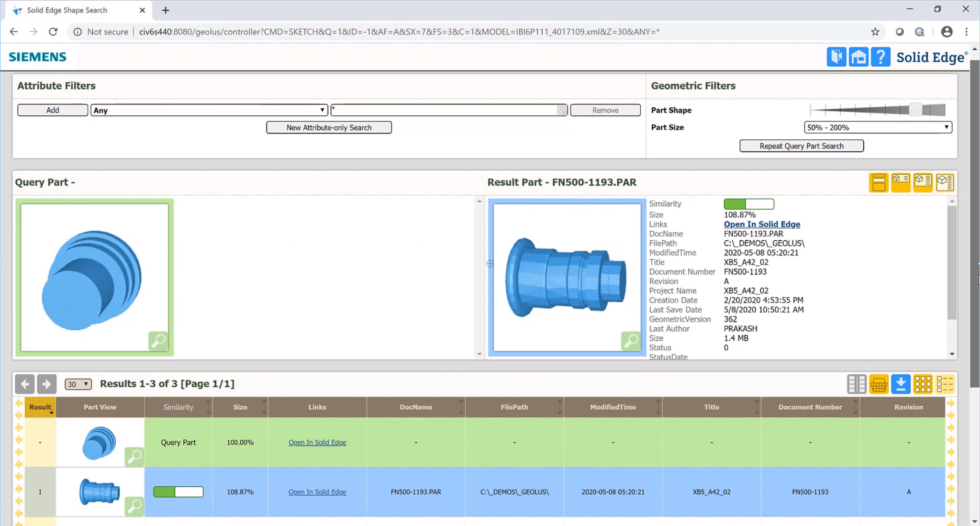Select the basket icon in results toolbar
Image resolution: width=980 pixels, height=526 pixels.
point(880,384)
